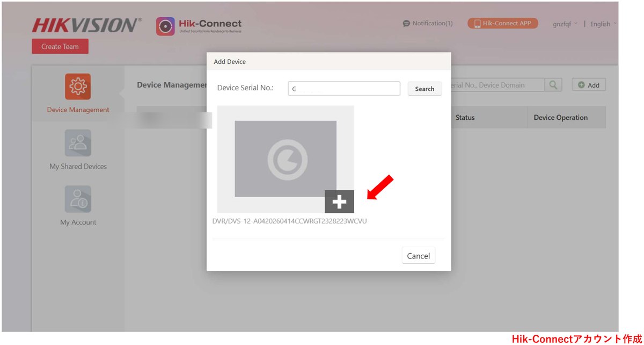Click the Device Serial No.: label

pyautogui.click(x=245, y=88)
